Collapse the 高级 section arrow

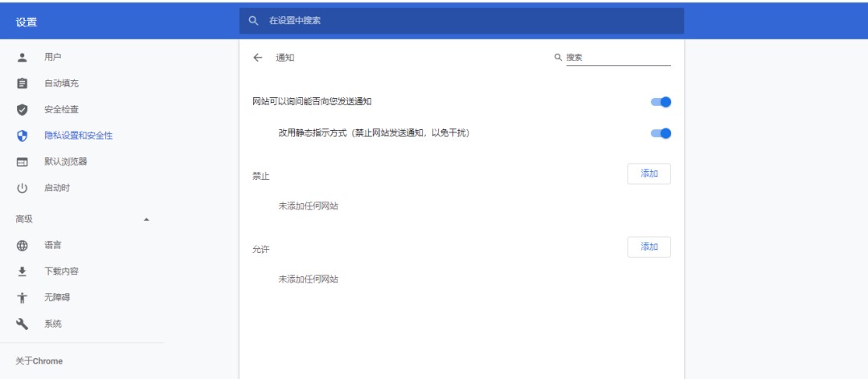click(x=145, y=219)
